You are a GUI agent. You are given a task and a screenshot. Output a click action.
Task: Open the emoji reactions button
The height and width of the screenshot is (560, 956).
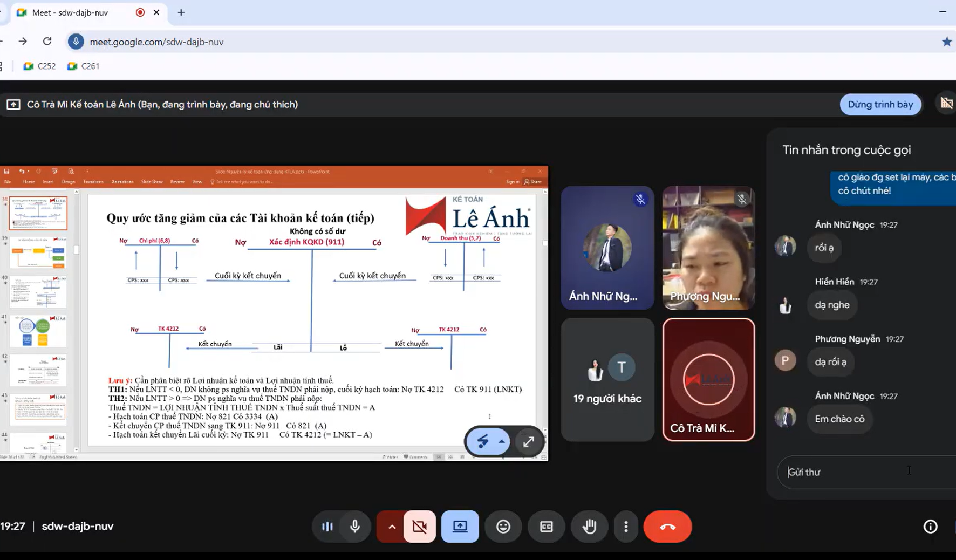pos(503,527)
